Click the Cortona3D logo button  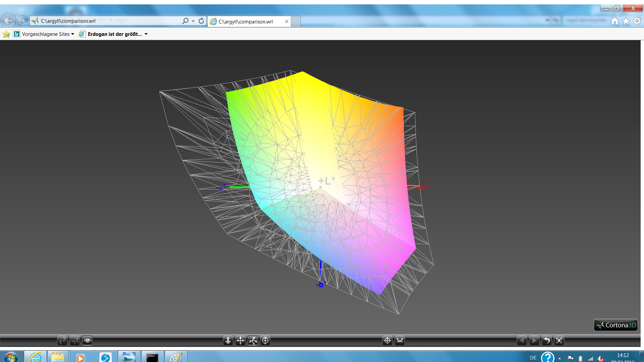(616, 325)
